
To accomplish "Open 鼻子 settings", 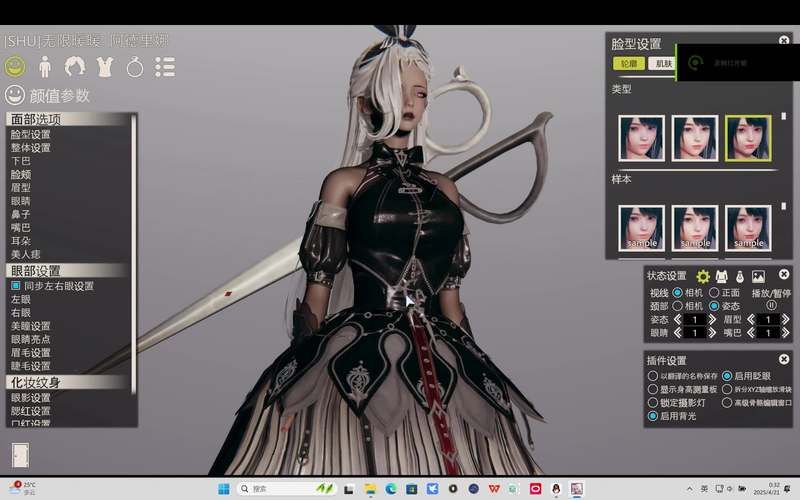I will pyautogui.click(x=21, y=214).
